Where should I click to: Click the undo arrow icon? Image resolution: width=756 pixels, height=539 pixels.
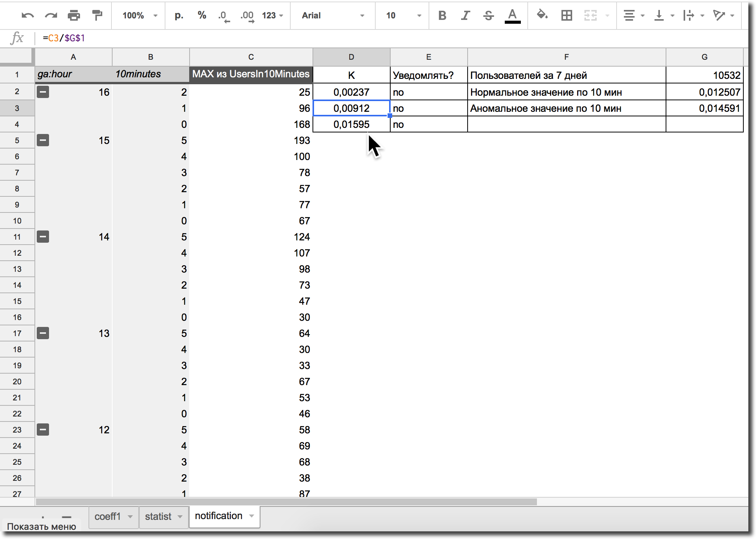pyautogui.click(x=28, y=16)
